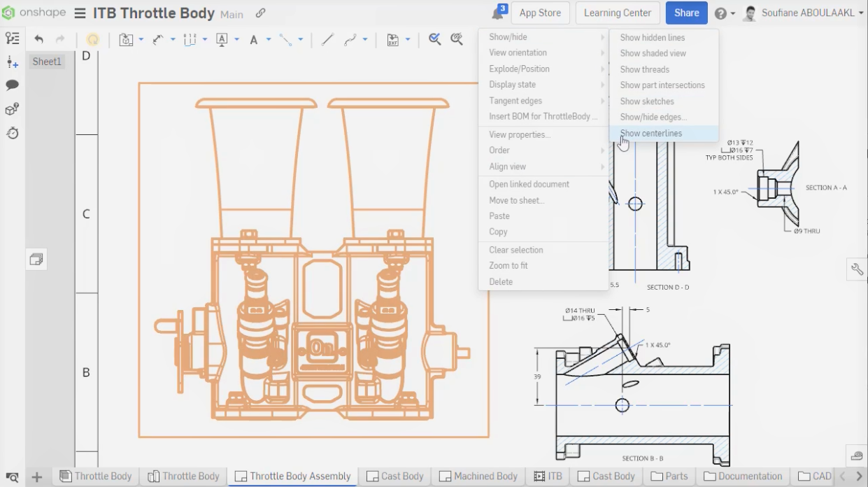The height and width of the screenshot is (487, 868).
Task: Click the document link icon beside Main
Action: tap(260, 13)
